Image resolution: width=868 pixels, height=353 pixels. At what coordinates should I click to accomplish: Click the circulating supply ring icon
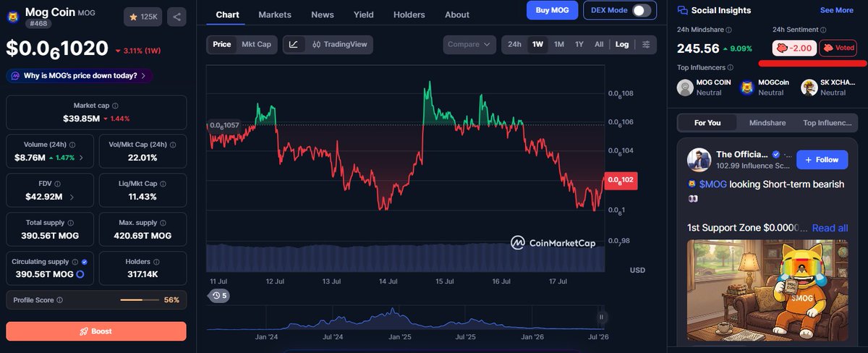pos(80,274)
